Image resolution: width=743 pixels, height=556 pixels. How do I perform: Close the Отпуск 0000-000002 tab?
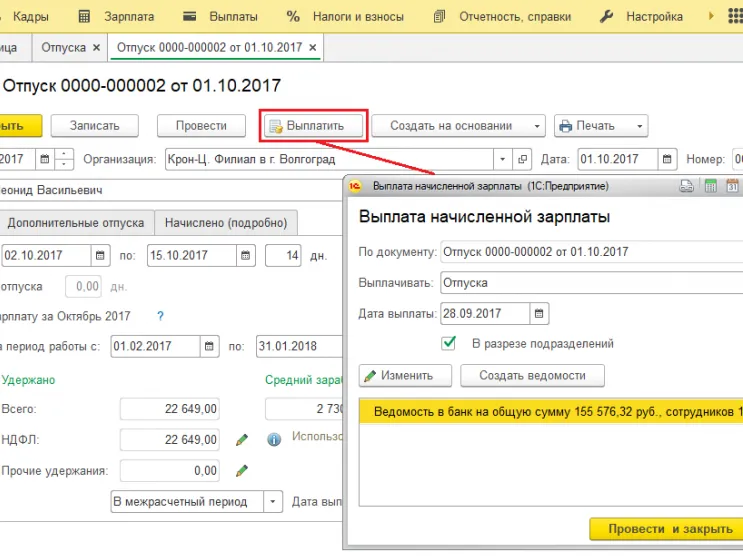pyautogui.click(x=313, y=47)
